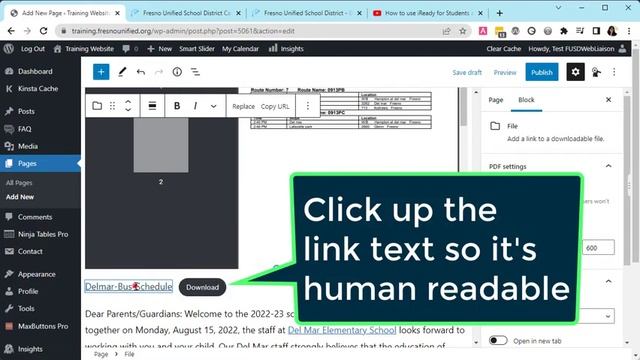
Task: Open the settings gear panel
Action: [x=575, y=72]
